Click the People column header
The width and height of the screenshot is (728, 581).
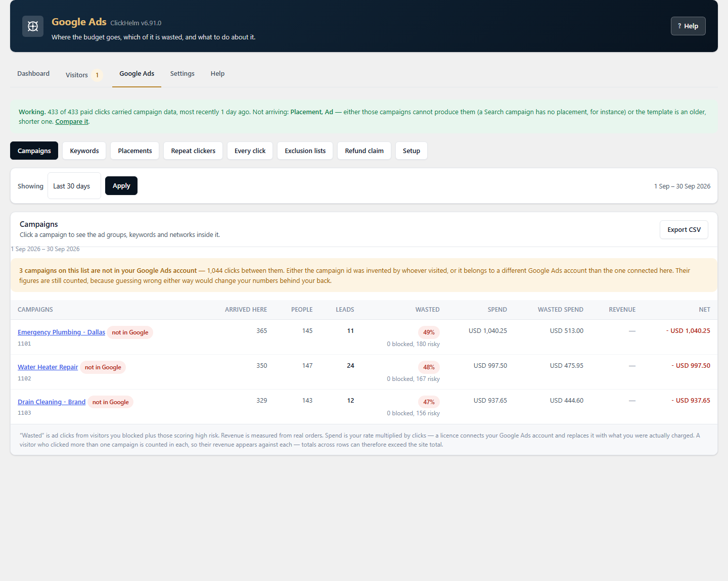(x=302, y=310)
